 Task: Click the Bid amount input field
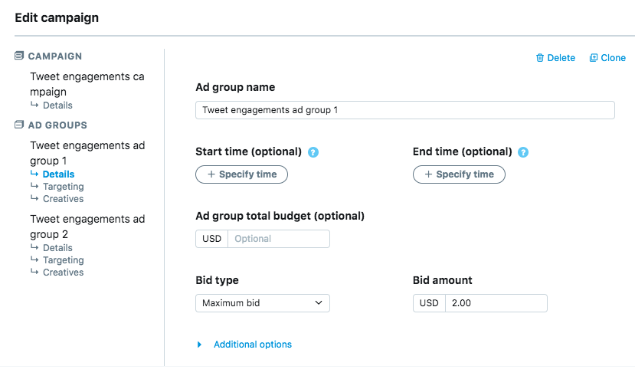point(496,303)
